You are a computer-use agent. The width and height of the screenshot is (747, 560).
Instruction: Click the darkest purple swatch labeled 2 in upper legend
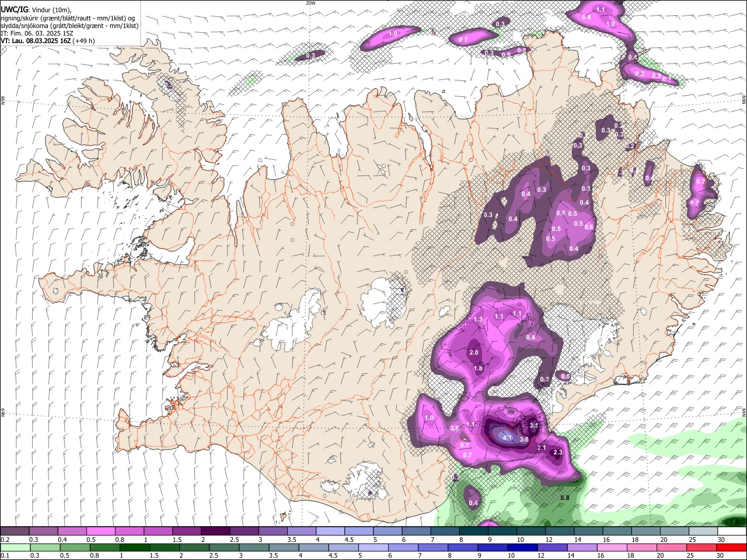pyautogui.click(x=215, y=531)
